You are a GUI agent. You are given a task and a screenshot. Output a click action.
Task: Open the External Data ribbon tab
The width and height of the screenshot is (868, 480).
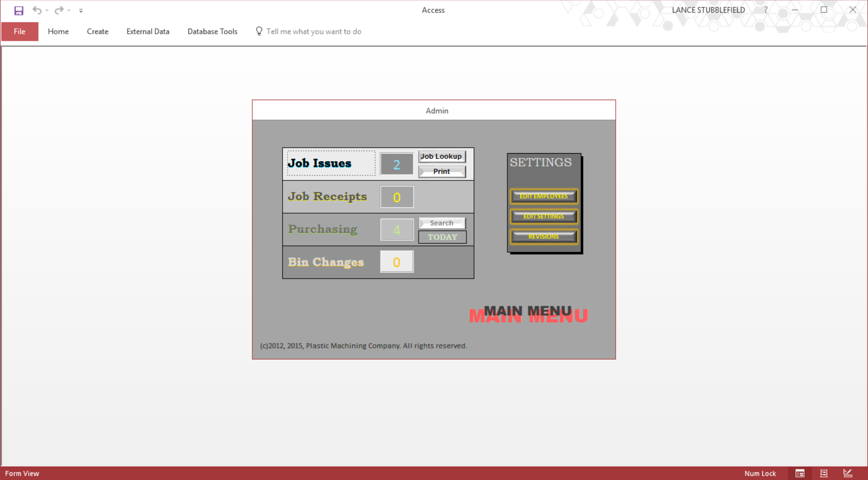148,31
